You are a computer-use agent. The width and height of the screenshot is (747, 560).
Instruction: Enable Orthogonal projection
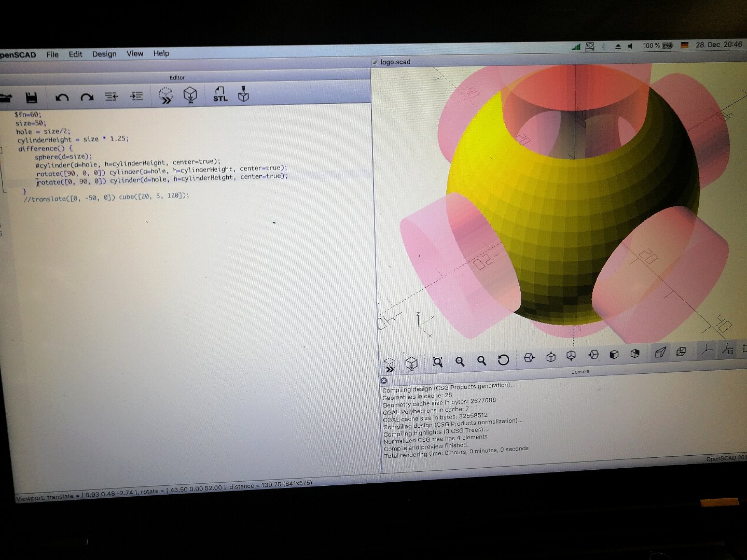682,352
